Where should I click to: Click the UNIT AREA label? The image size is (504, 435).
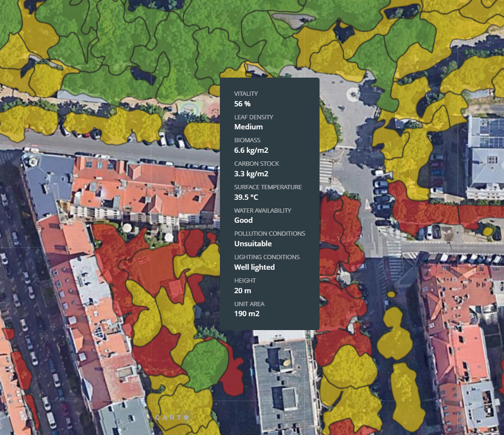coord(249,304)
